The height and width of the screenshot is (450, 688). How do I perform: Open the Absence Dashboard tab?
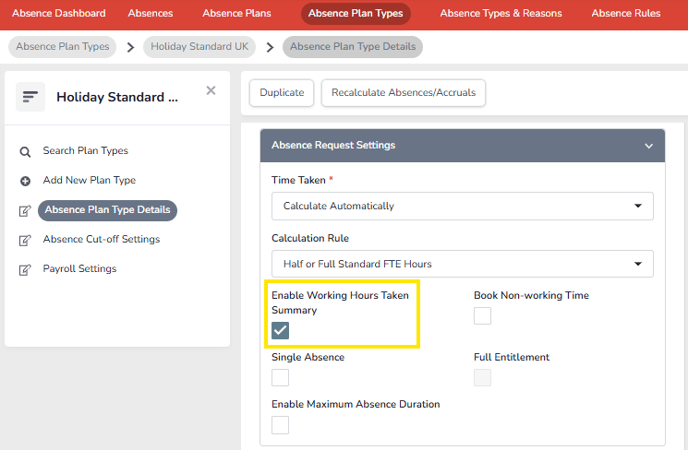[x=59, y=13]
